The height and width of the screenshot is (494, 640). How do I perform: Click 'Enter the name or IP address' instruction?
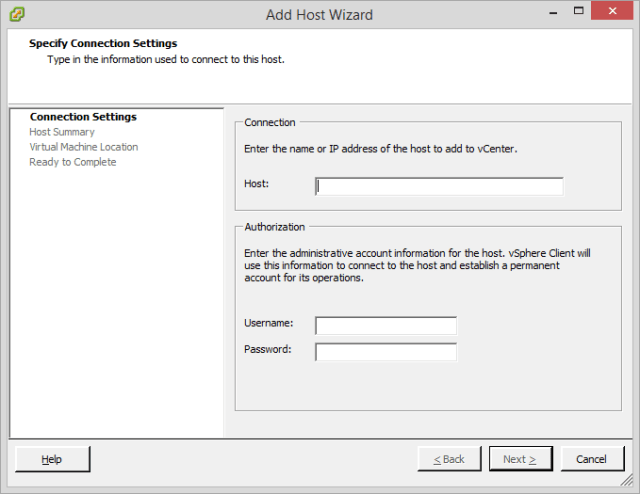coord(380,149)
